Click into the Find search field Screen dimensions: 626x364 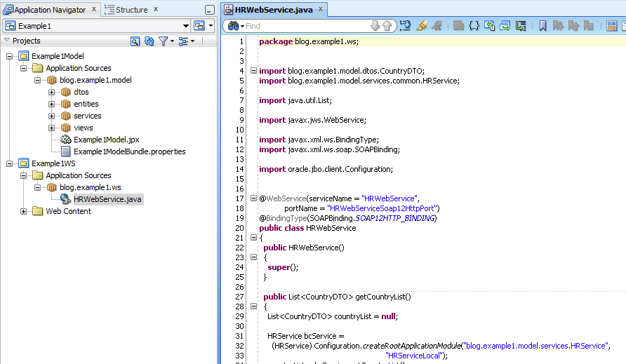pos(307,26)
